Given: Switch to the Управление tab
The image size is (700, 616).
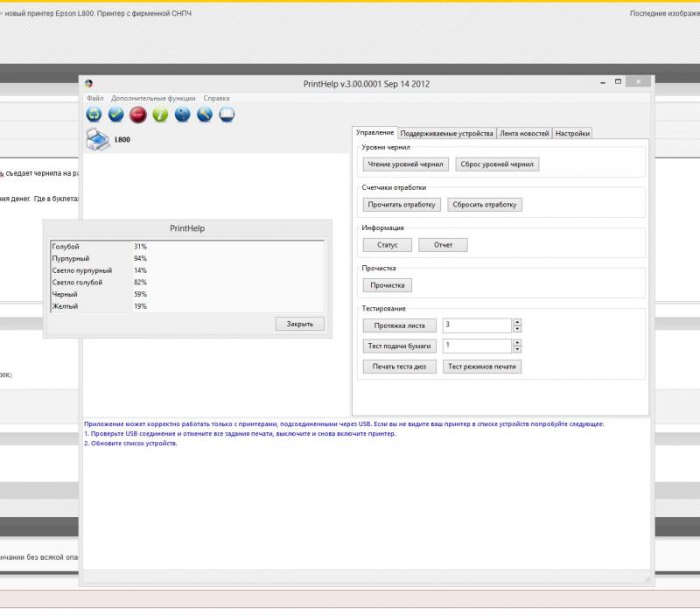Looking at the screenshot, I should click(375, 133).
